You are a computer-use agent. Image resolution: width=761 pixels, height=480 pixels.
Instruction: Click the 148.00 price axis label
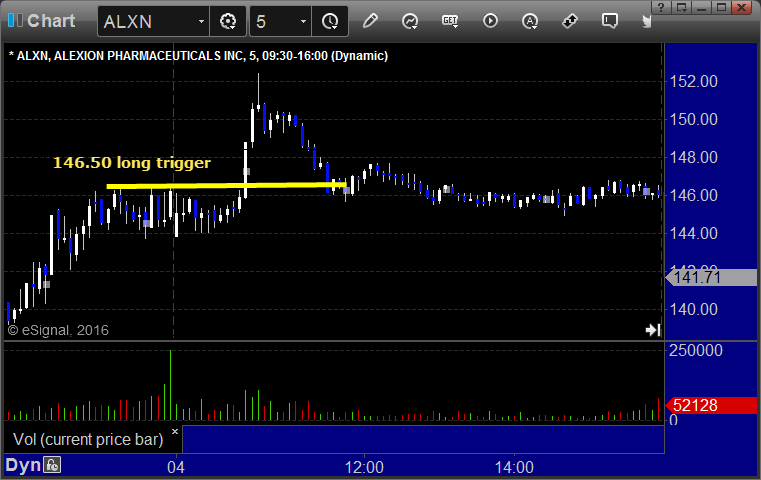click(x=694, y=157)
